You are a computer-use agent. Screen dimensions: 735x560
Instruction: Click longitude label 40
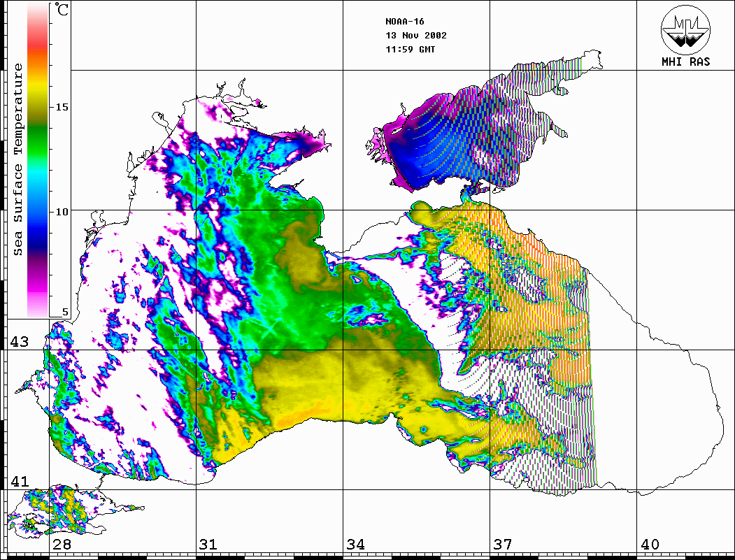pyautogui.click(x=650, y=545)
